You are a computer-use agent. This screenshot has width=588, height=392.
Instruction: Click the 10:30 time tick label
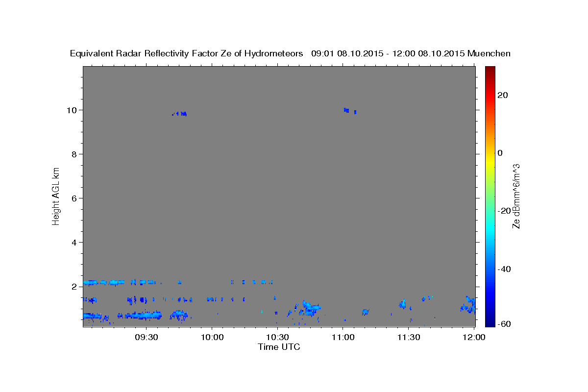[277, 338]
